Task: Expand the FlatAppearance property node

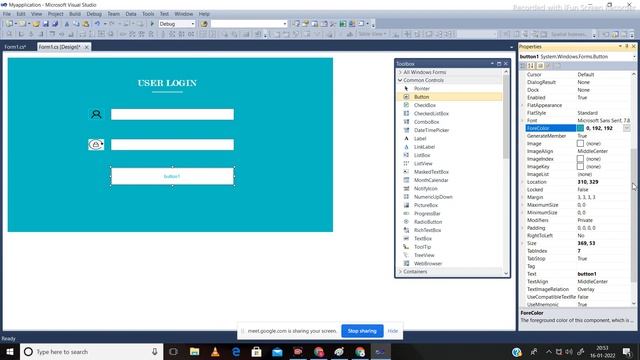Action: point(522,105)
